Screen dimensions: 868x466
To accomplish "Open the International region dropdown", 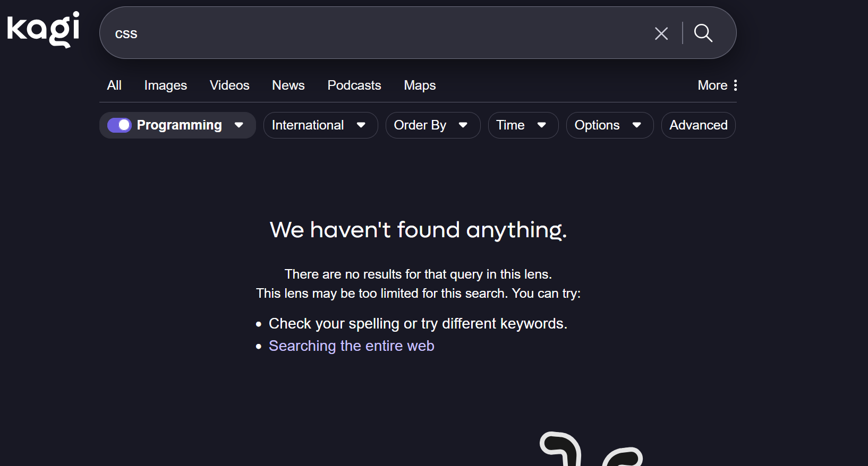I will [320, 125].
